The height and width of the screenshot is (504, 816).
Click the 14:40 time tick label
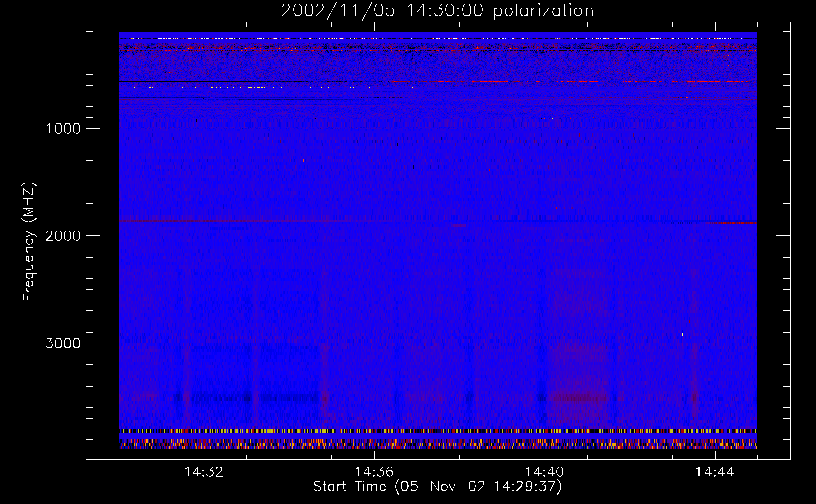545,472
